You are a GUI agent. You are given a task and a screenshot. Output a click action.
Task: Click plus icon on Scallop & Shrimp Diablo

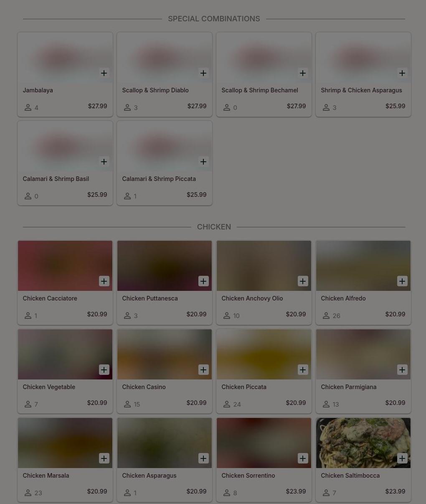203,73
